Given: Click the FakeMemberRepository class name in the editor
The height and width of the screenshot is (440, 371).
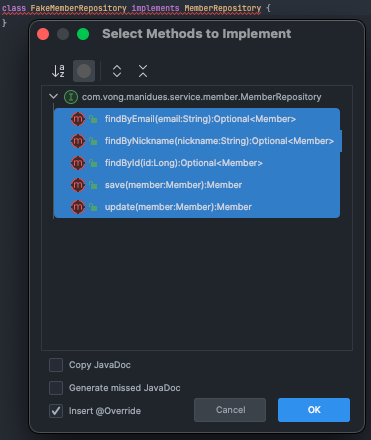Looking at the screenshot, I should [78, 8].
